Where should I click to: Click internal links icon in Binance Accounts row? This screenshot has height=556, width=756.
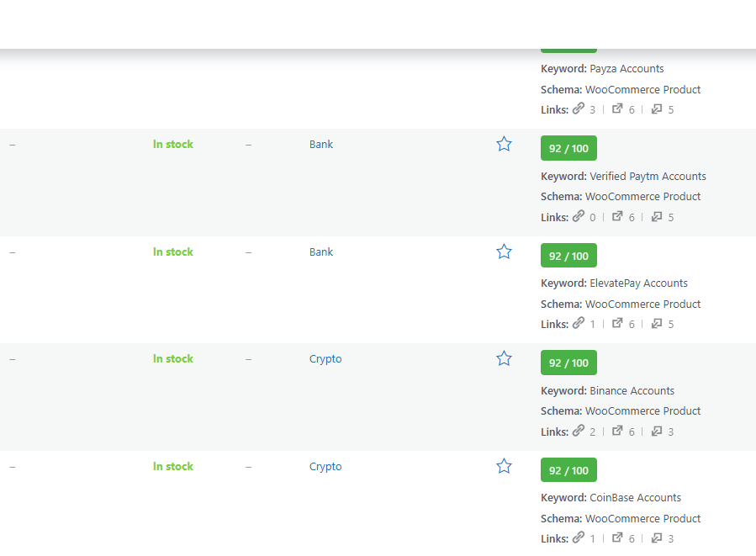pyautogui.click(x=579, y=432)
